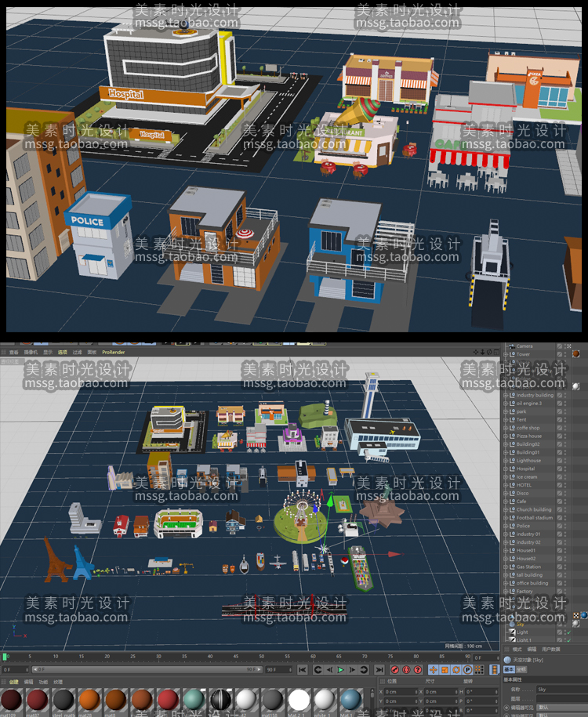The width and height of the screenshot is (588, 717).
Task: Select the Camera object icon
Action: 513,346
